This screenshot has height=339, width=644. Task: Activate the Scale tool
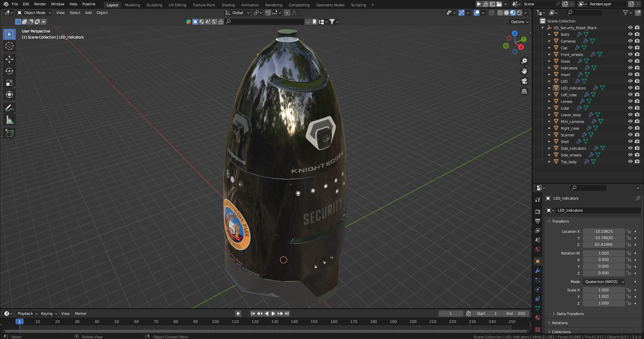click(x=9, y=83)
